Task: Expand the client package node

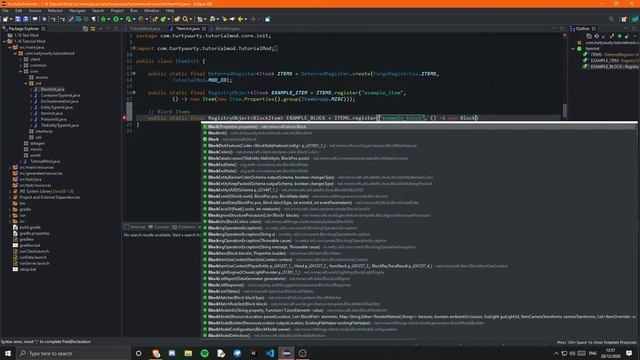Action: pos(20,59)
